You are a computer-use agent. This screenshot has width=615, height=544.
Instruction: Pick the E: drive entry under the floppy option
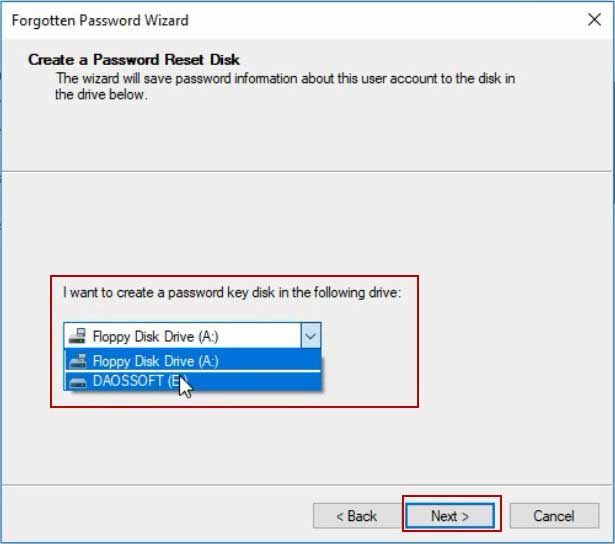[x=192, y=381]
